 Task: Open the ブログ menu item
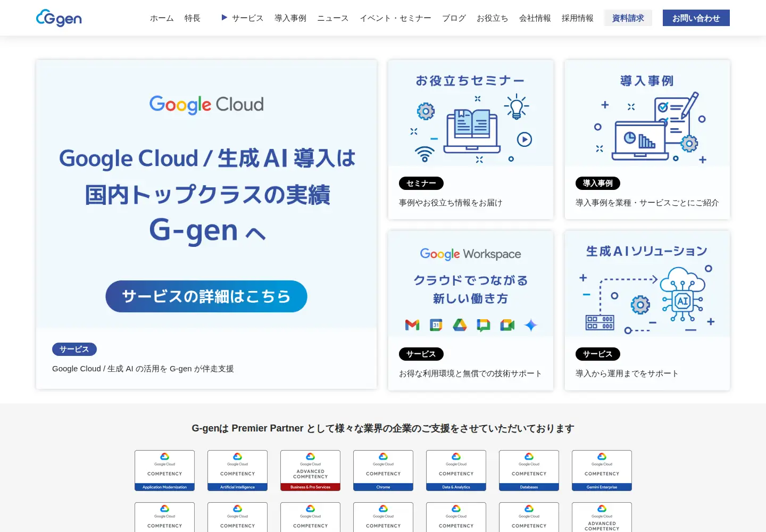click(x=454, y=18)
